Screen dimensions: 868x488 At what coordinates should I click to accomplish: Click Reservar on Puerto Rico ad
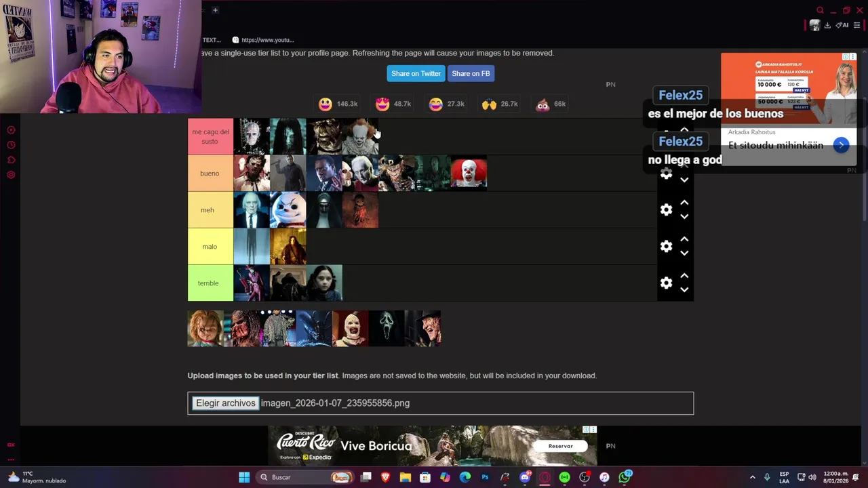pyautogui.click(x=560, y=446)
